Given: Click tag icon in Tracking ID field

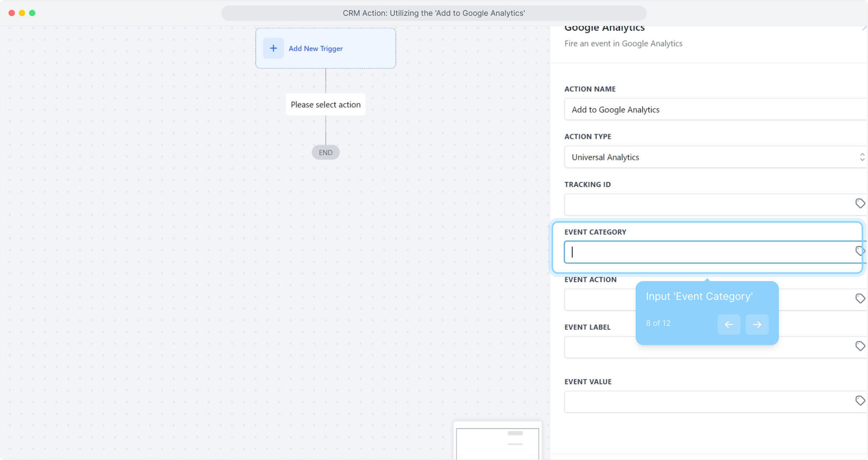Looking at the screenshot, I should pos(860,204).
